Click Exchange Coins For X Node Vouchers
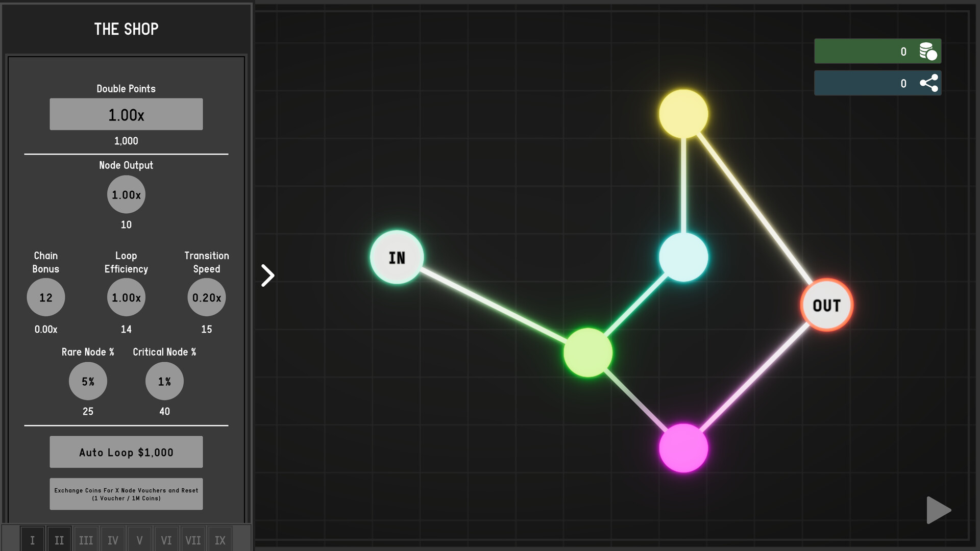The image size is (980, 551). click(x=126, y=493)
